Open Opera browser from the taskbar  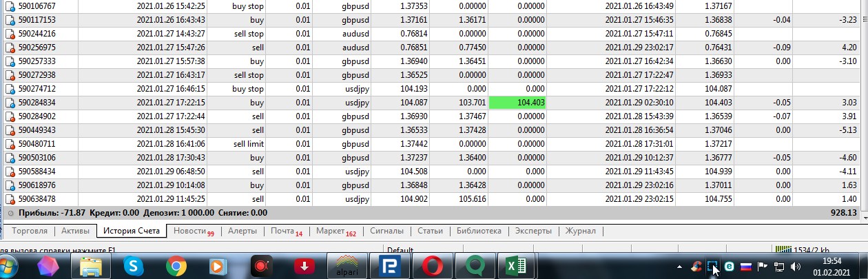click(433, 266)
